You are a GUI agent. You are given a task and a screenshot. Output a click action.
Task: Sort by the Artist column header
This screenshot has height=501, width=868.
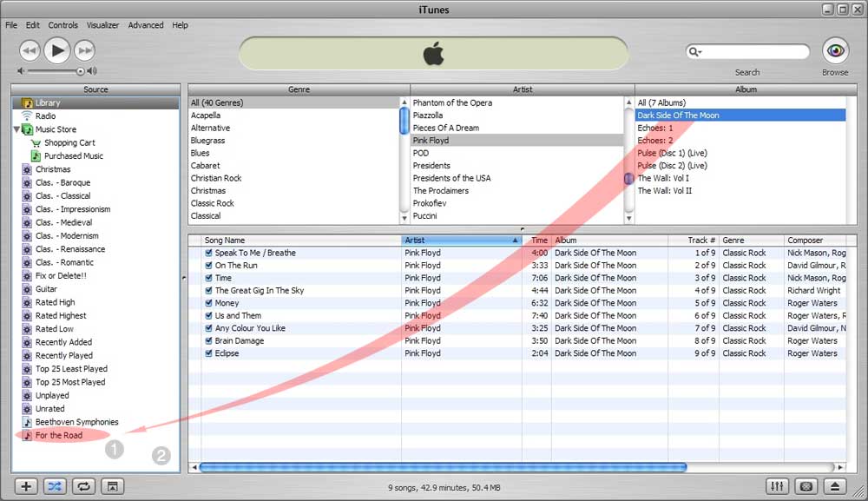pos(462,241)
